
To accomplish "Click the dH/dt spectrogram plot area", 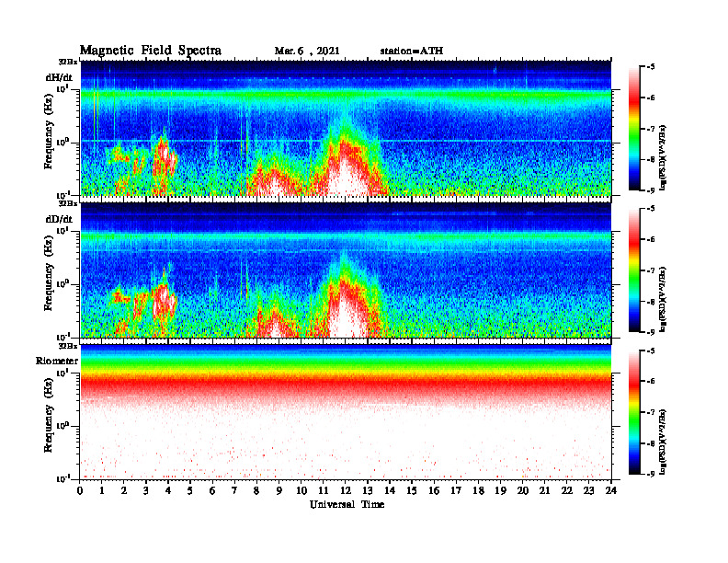I will 346,128.
